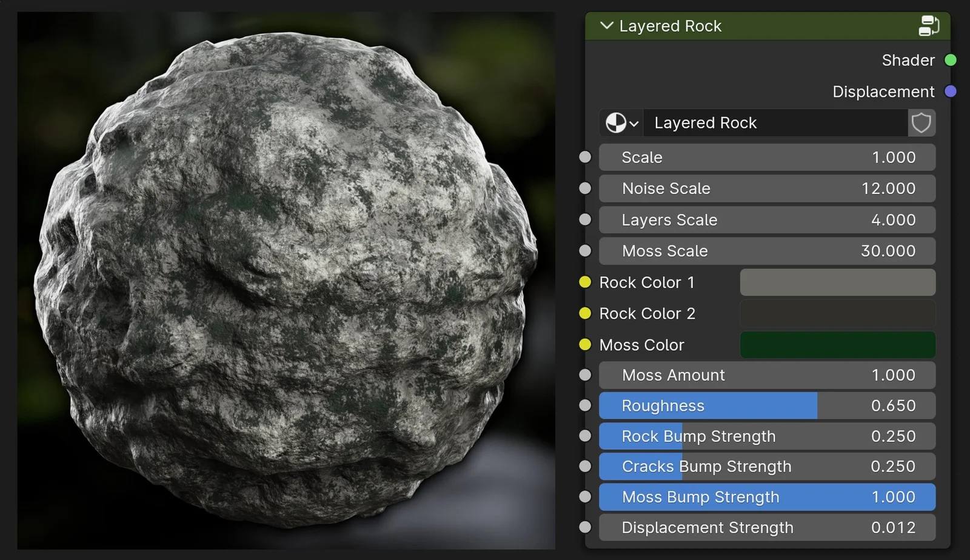The image size is (970, 560).
Task: Click the Displacement Strength slider
Action: [x=767, y=527]
